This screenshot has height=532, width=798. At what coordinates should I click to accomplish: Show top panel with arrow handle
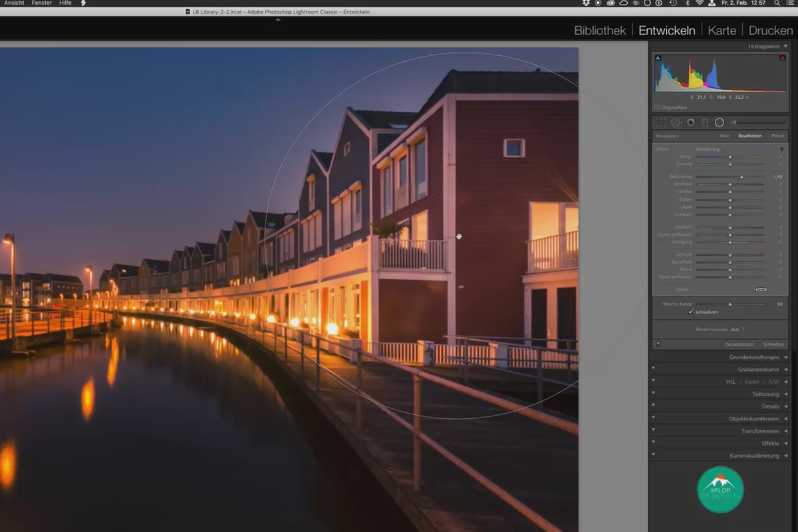[x=278, y=19]
